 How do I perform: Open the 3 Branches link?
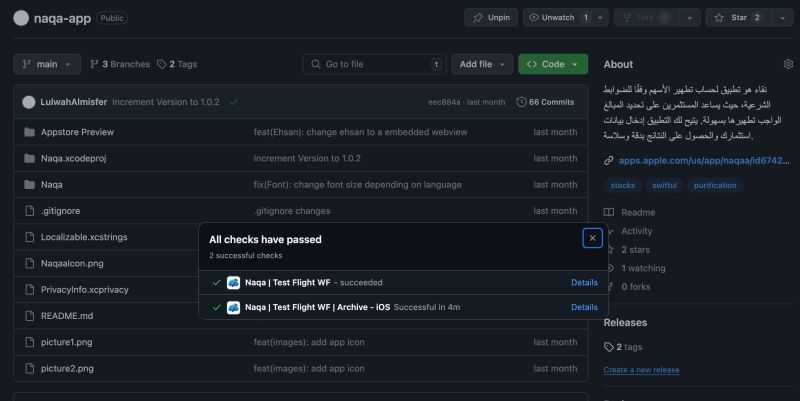[x=119, y=64]
